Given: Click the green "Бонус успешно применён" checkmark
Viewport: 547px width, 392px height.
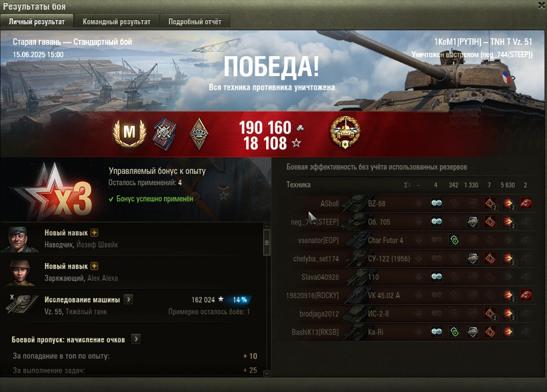Looking at the screenshot, I should click(x=111, y=199).
